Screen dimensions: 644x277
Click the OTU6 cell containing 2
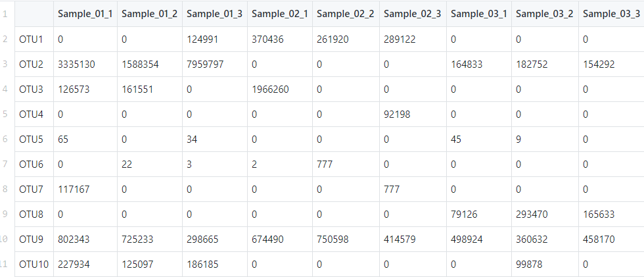(x=280, y=164)
